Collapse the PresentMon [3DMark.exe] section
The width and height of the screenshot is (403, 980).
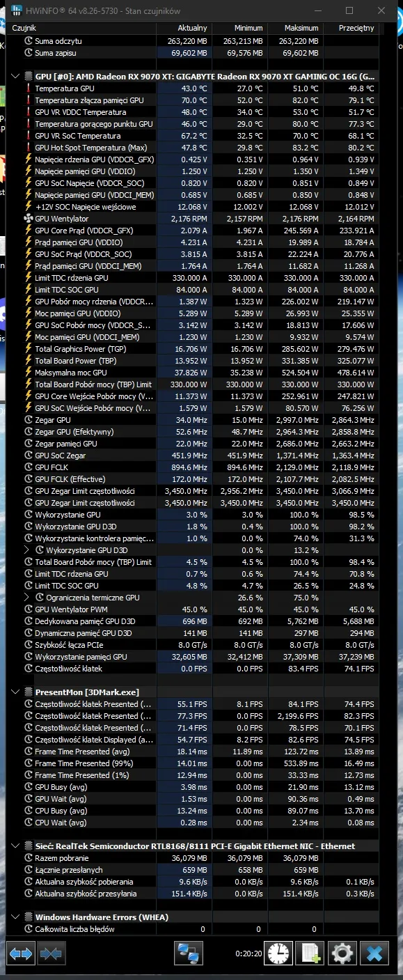pyautogui.click(x=16, y=692)
